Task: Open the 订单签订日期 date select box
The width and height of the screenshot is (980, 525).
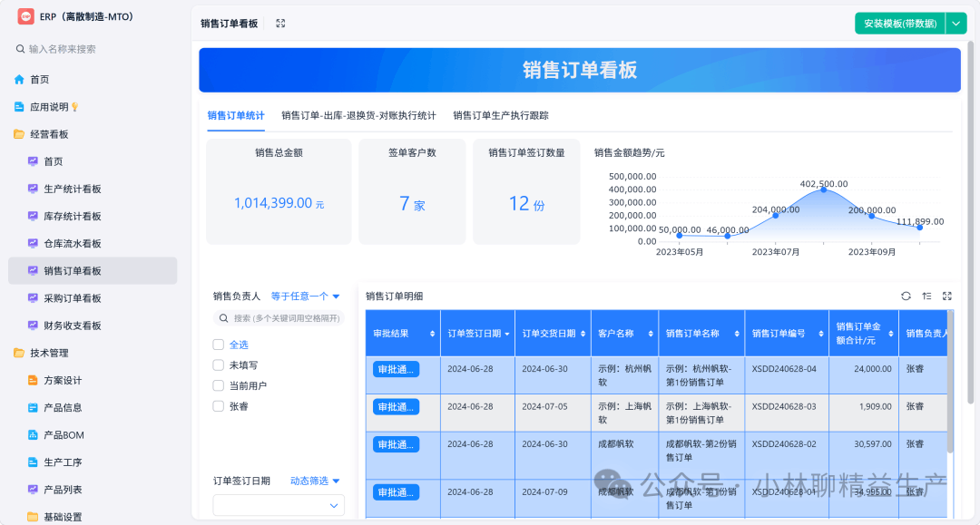Action: point(279,506)
